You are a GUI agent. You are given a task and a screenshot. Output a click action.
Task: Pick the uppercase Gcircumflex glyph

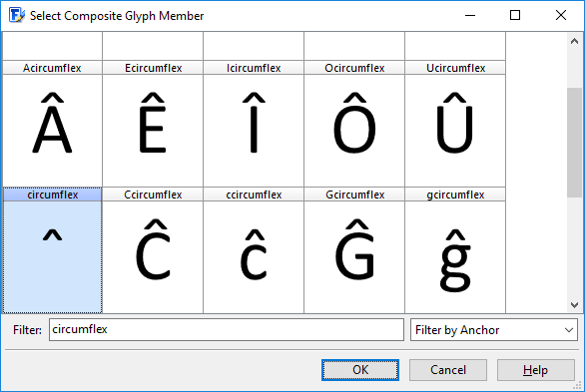(x=354, y=250)
